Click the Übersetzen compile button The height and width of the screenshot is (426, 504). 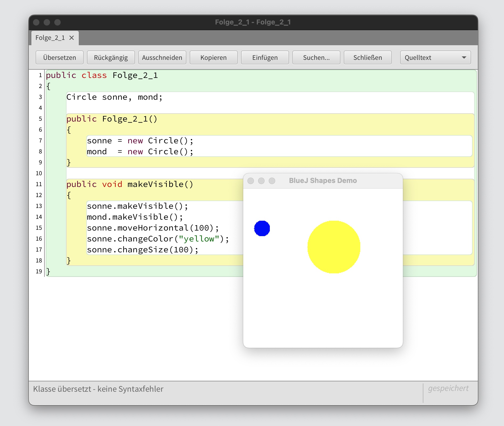[x=60, y=58]
